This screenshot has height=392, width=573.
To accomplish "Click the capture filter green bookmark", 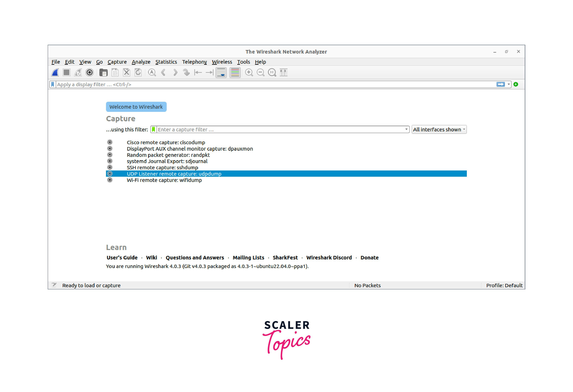I will click(153, 130).
